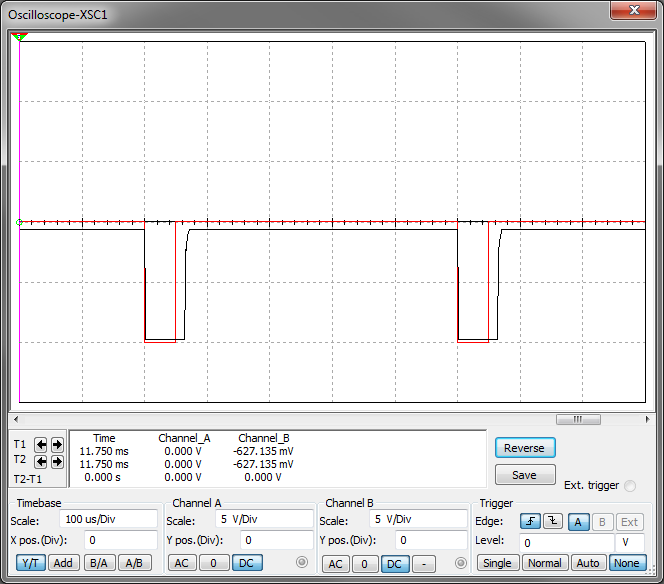
Task: Move cursor T1 left with arrow
Action: pyautogui.click(x=42, y=444)
